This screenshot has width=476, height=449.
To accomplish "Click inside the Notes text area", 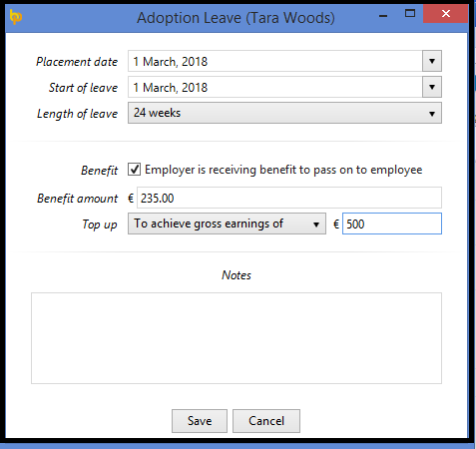I will click(x=237, y=338).
